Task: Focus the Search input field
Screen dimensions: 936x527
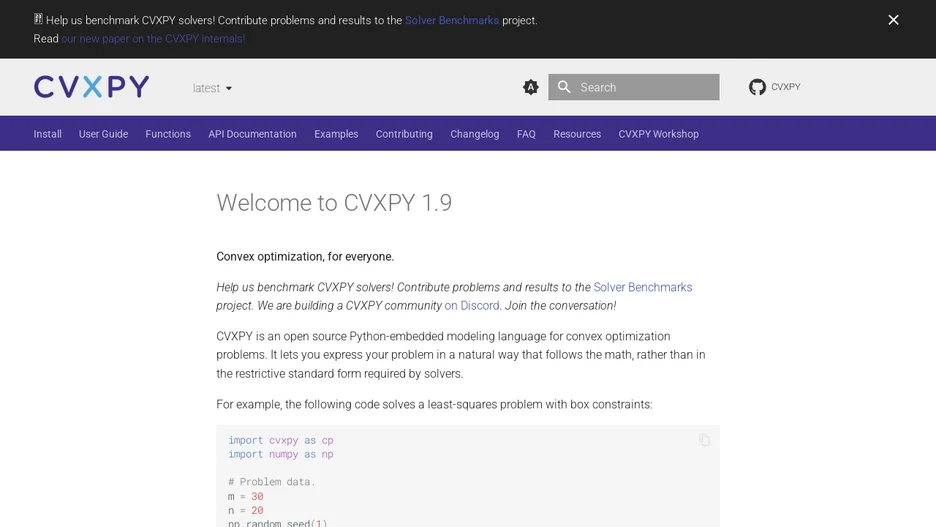Action: [633, 87]
